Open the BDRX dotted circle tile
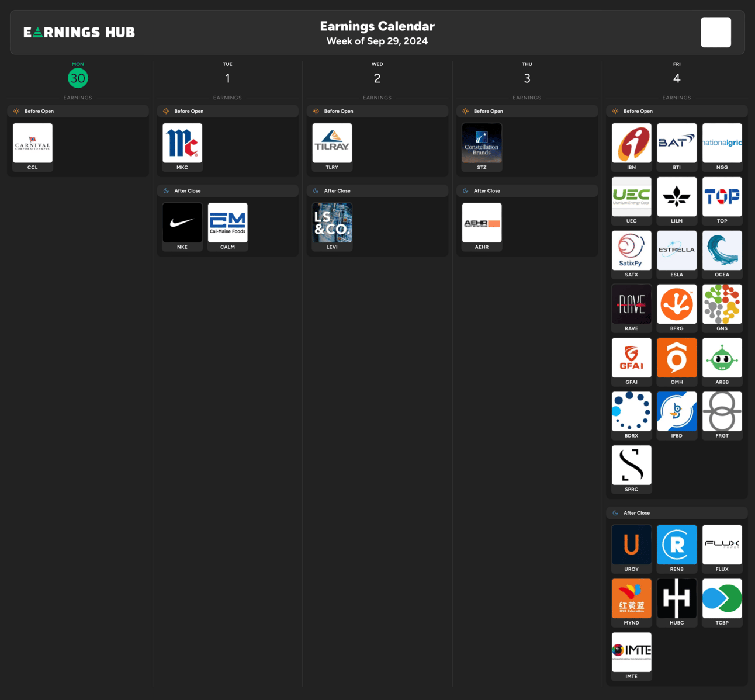This screenshot has height=700, width=755. pos(632,415)
